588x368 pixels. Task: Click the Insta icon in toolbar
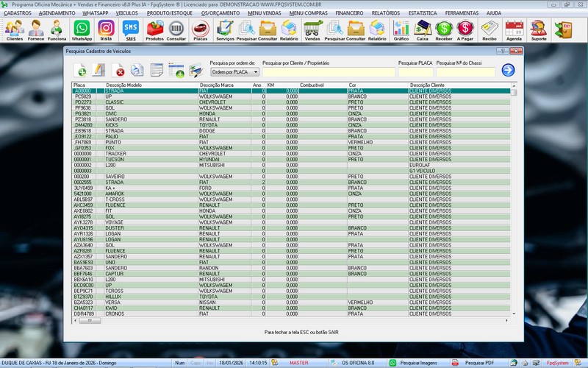(106, 29)
